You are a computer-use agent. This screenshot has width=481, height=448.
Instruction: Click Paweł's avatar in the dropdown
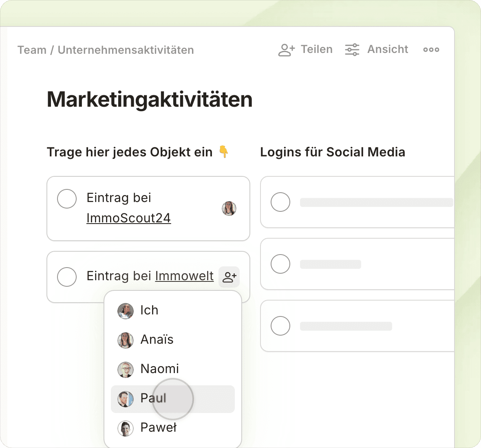(x=126, y=428)
